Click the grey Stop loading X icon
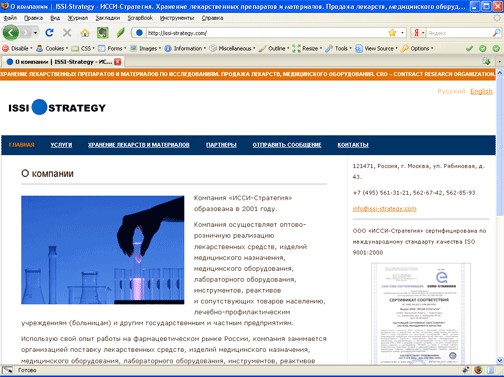The height and width of the screenshot is (377, 504). tap(67, 33)
